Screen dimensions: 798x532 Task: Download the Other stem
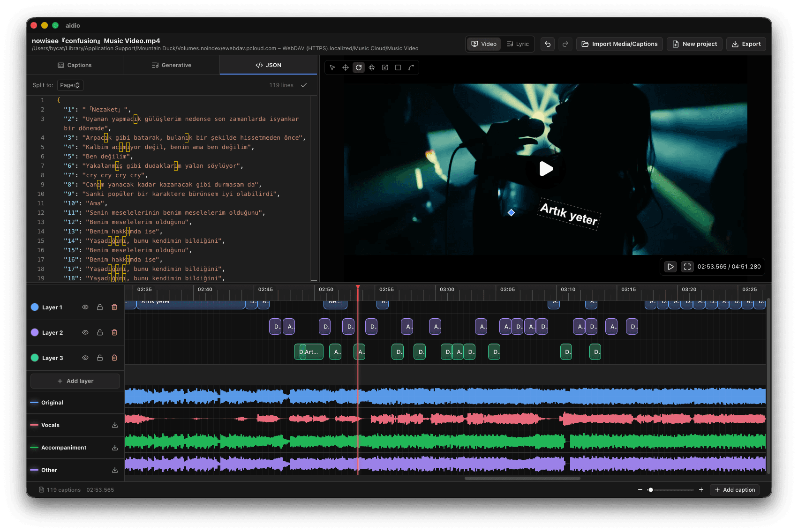coord(115,470)
